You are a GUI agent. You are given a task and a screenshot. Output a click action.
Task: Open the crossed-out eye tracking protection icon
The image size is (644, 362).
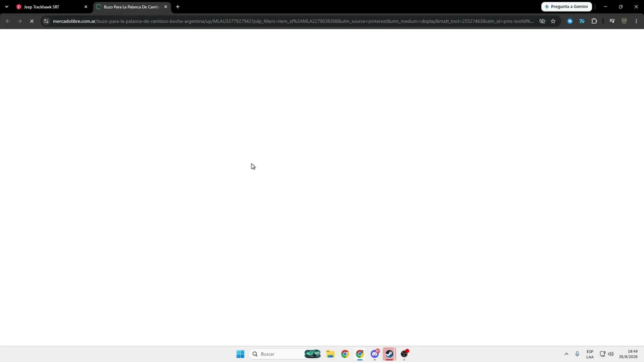542,21
